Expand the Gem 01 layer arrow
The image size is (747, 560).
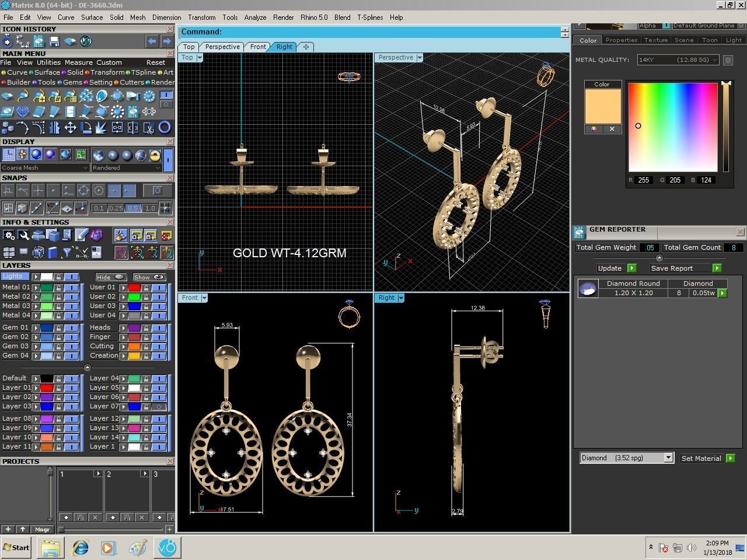tap(36, 327)
